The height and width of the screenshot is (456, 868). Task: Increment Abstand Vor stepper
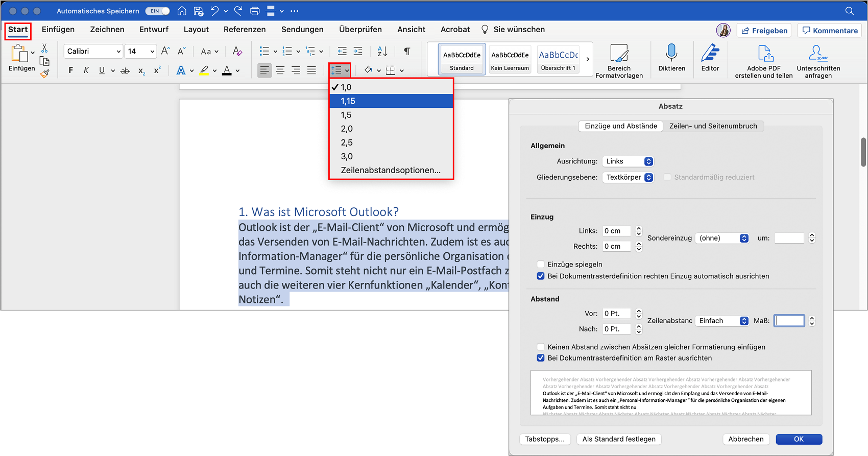click(x=639, y=310)
